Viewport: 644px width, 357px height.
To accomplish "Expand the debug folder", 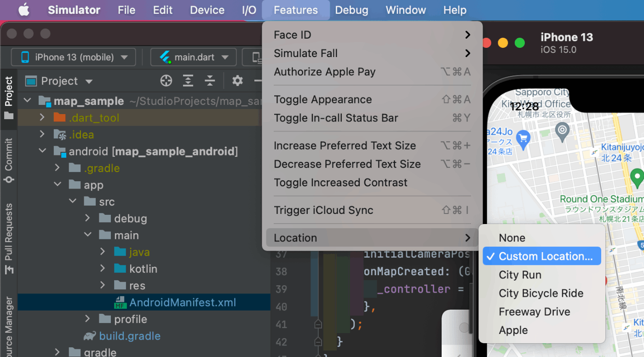I will [88, 218].
